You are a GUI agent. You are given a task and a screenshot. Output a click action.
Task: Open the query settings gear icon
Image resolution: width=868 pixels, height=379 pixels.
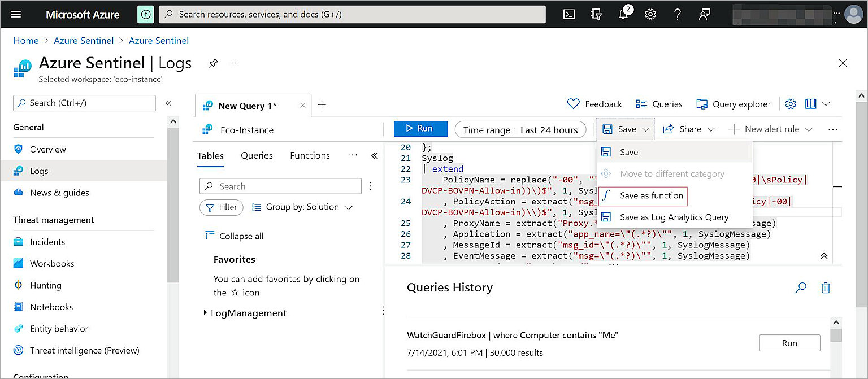tap(791, 104)
